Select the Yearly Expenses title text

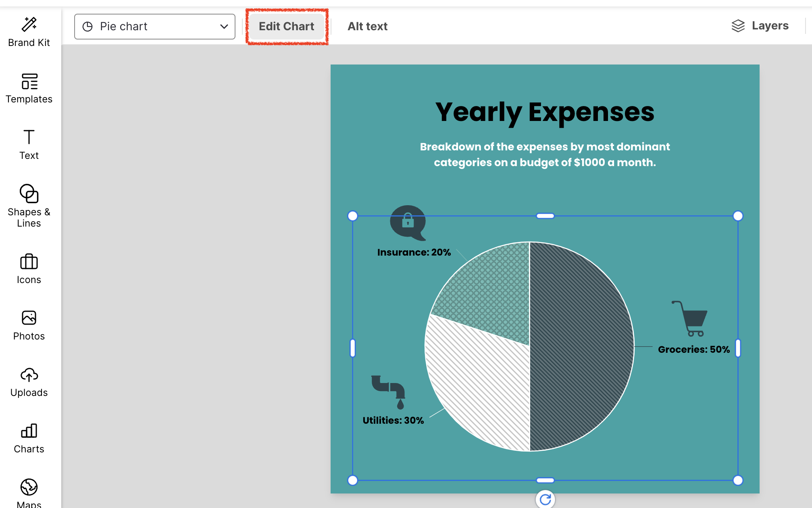(545, 112)
